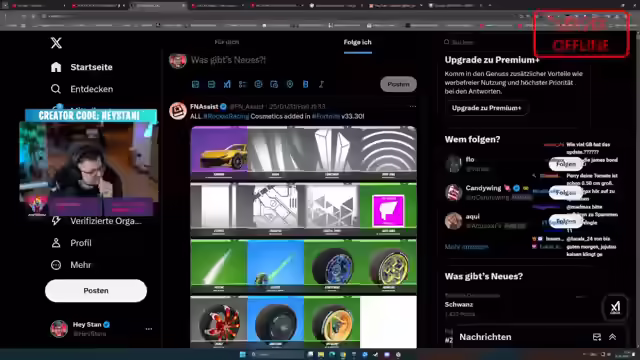Open File Explorer from the taskbar

point(321,355)
